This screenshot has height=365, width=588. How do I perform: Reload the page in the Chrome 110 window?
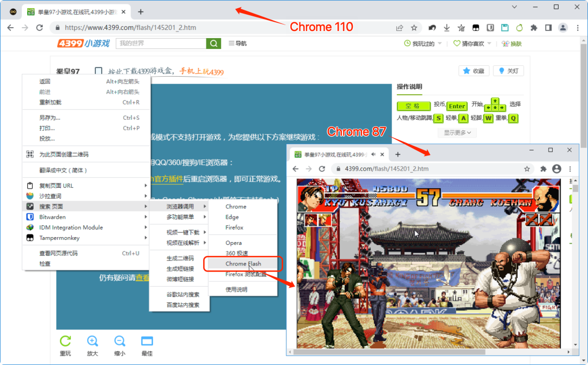tap(39, 28)
